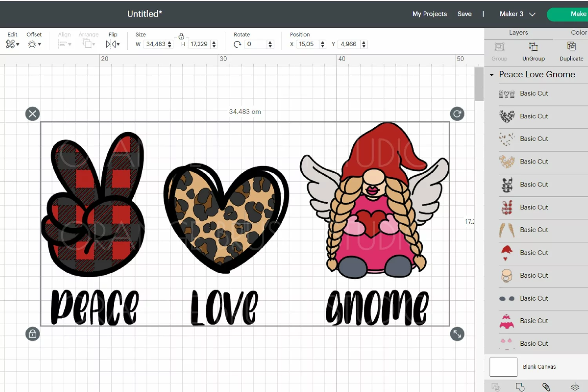Open the Maker 3 machine dropdown
Image resolution: width=588 pixels, height=392 pixels.
pyautogui.click(x=517, y=14)
